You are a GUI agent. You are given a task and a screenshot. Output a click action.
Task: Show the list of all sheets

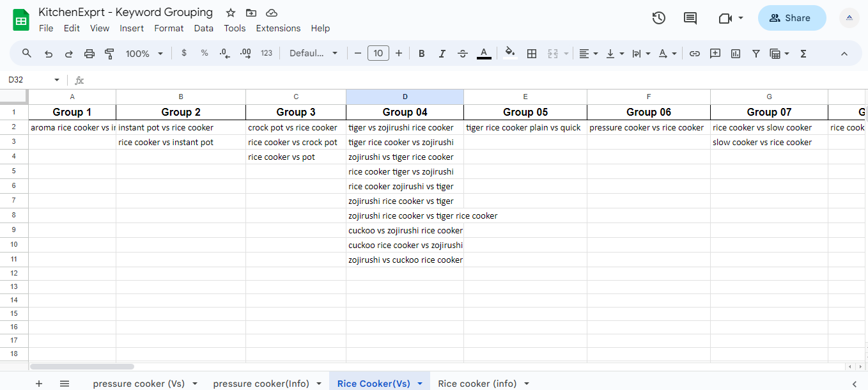tap(65, 384)
